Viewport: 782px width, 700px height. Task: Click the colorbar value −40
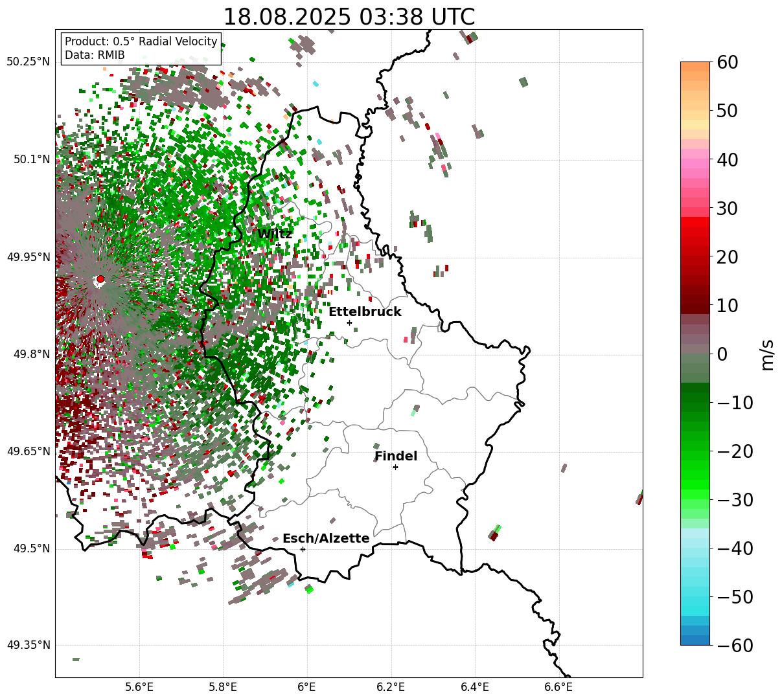click(735, 548)
